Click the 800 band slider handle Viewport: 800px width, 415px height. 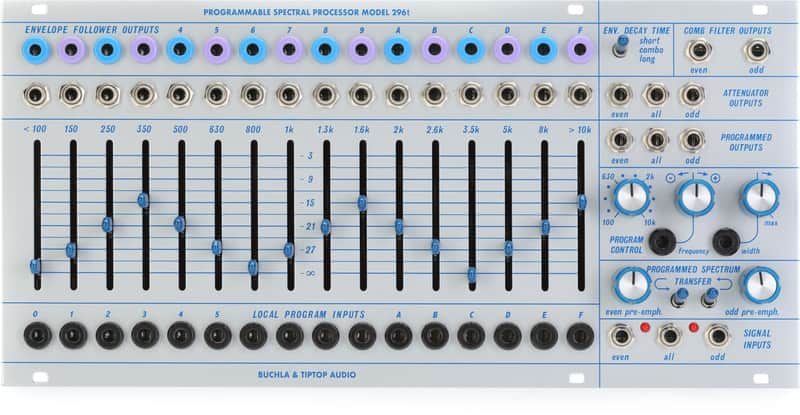point(253,267)
